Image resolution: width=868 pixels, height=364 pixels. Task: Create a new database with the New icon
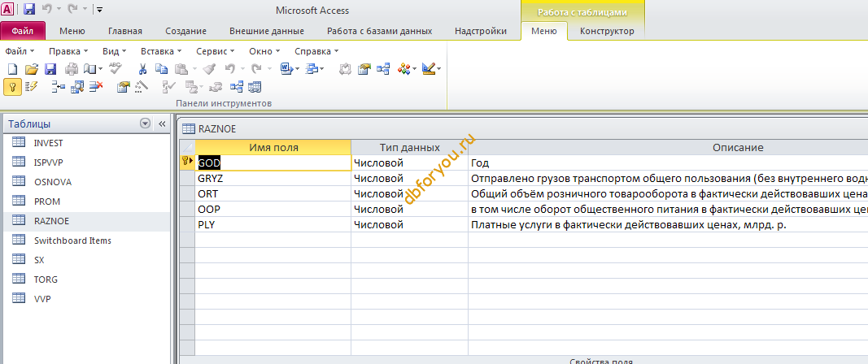[12, 69]
